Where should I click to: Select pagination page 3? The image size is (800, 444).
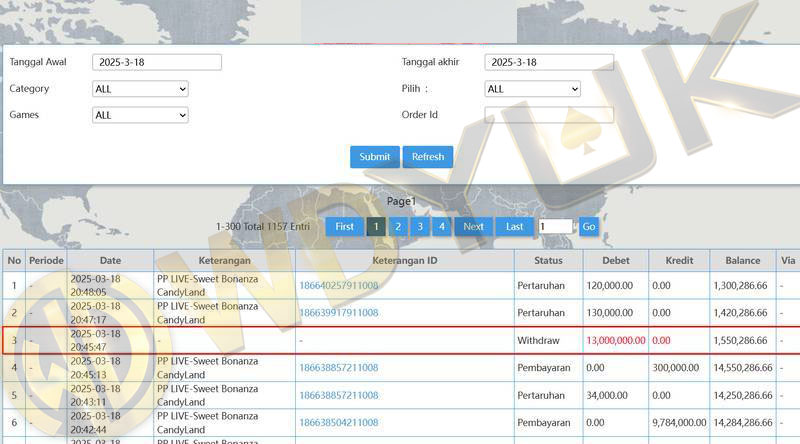pyautogui.click(x=420, y=227)
